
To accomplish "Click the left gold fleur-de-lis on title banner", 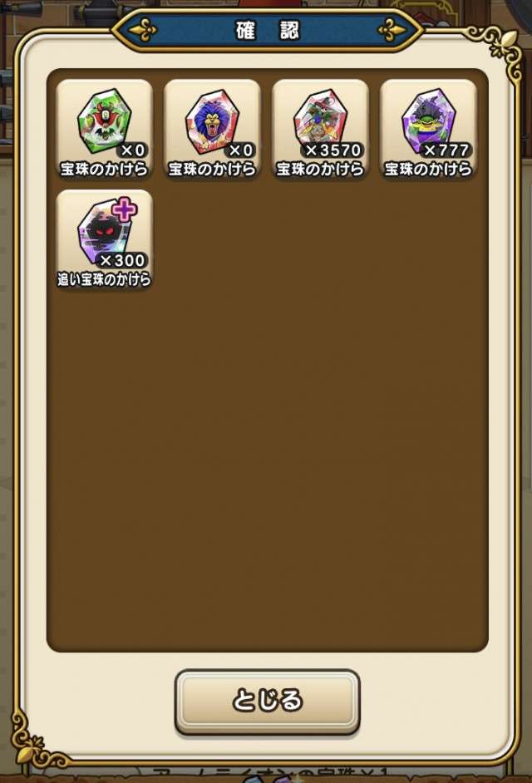I will point(143,31).
